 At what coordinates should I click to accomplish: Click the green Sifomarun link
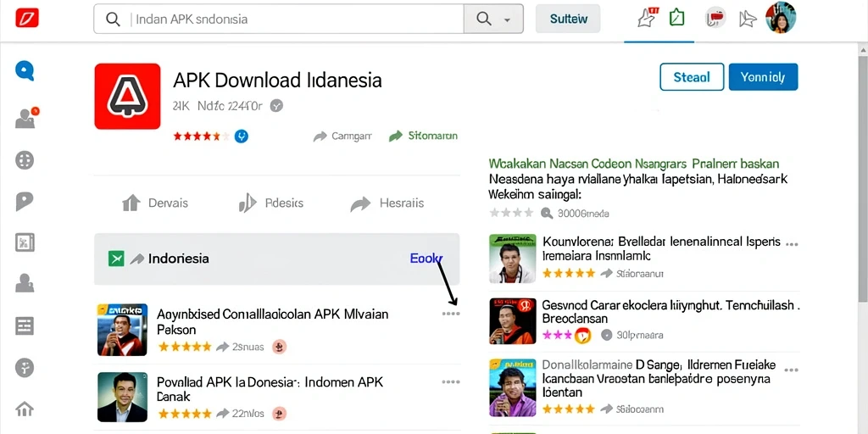point(424,136)
